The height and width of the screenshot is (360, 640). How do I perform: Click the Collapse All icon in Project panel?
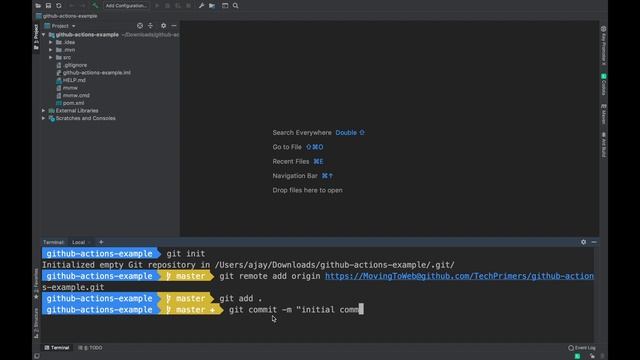(x=150, y=26)
